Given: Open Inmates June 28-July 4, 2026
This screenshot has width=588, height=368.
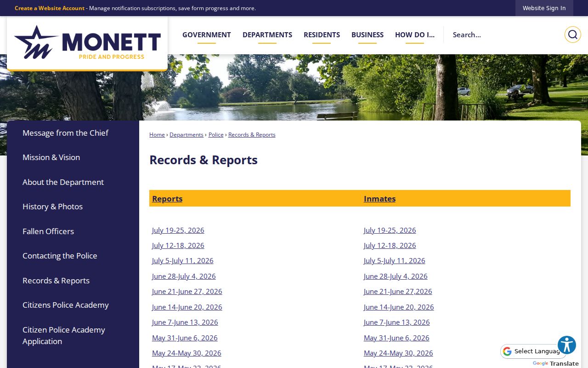Looking at the screenshot, I should (396, 276).
